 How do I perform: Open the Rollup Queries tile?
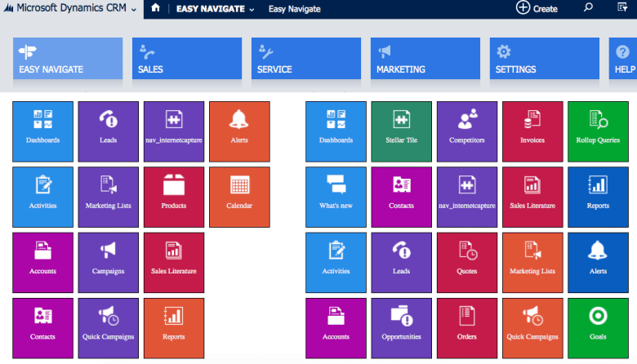(598, 131)
